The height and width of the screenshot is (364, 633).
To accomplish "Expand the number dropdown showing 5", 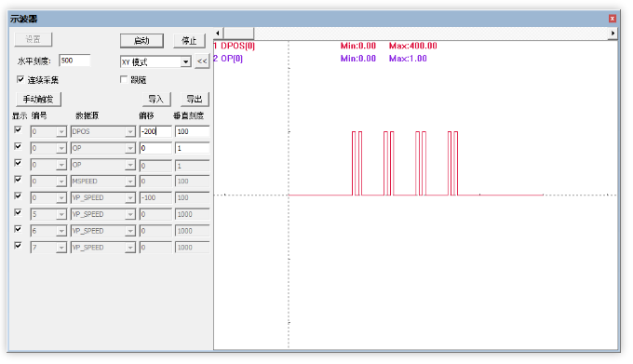I will click(x=61, y=215).
